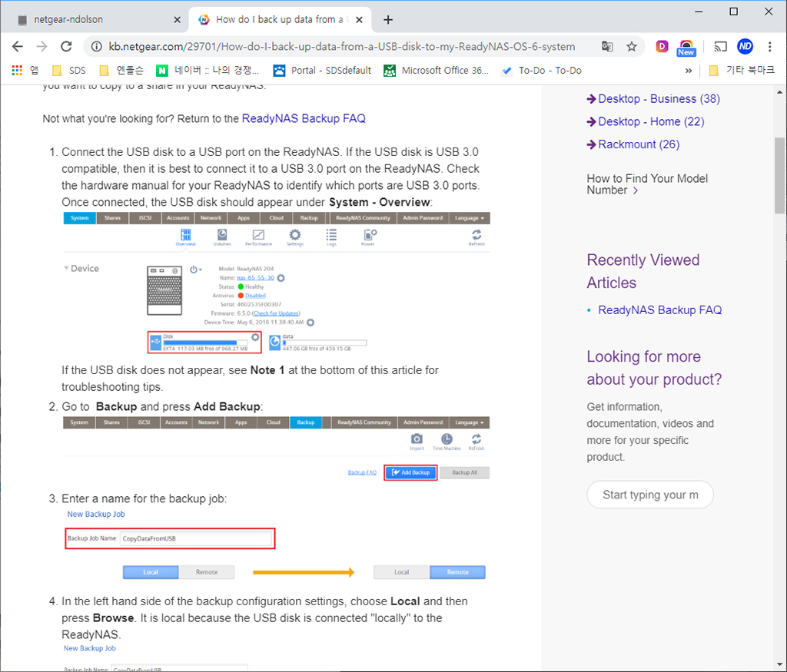Viewport: 787px width, 672px height.
Task: Click the Add Backup screenshot image
Action: tap(276, 449)
